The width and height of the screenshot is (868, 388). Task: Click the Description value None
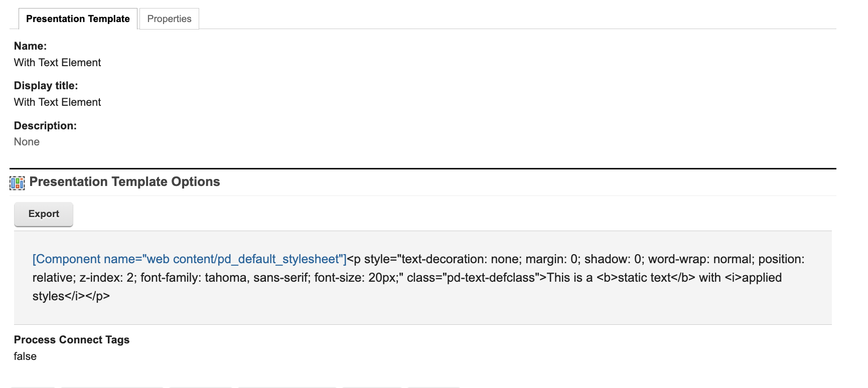point(27,142)
